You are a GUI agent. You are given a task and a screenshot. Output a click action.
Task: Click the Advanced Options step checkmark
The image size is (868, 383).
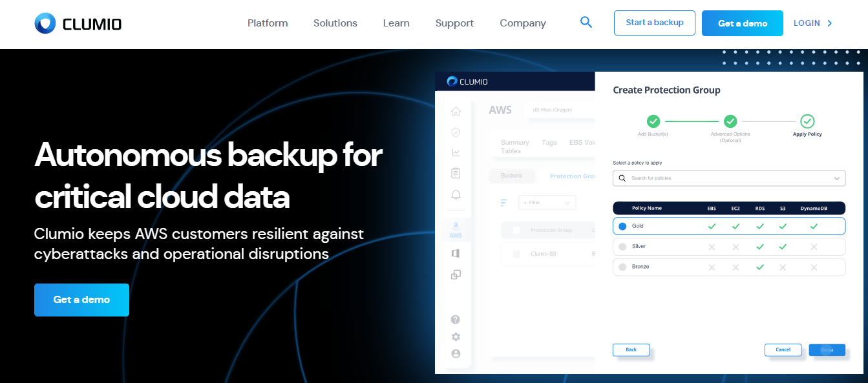point(730,121)
